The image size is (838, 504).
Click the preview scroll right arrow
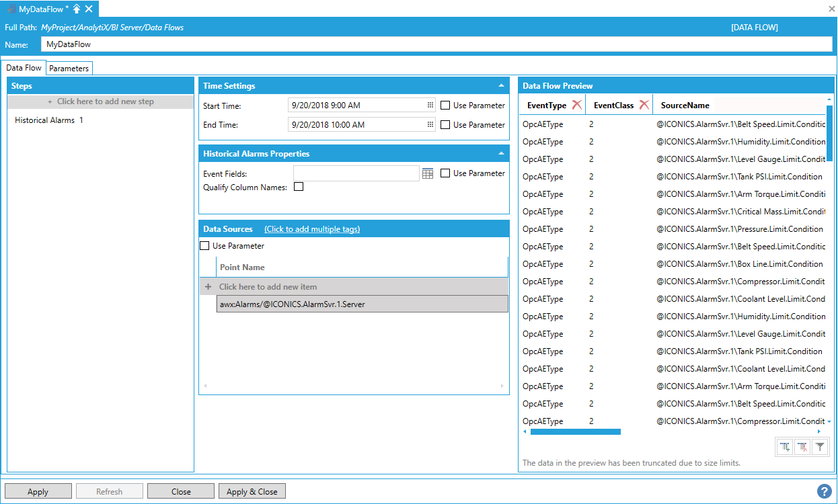tap(818, 431)
